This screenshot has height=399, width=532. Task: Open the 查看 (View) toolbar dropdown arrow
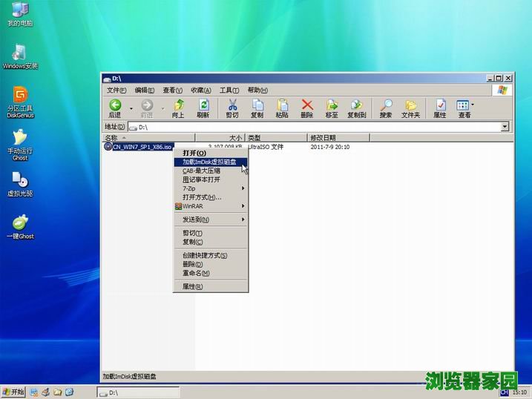tap(473, 106)
